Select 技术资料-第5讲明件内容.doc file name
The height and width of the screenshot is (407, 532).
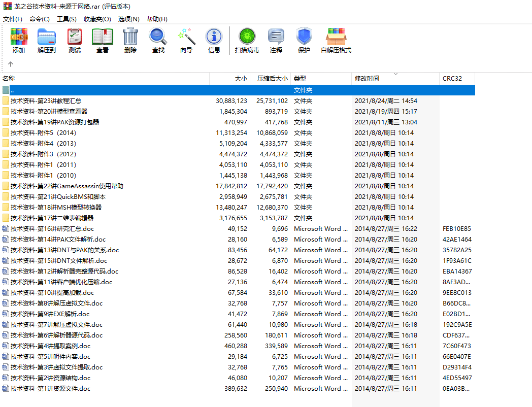50,356
